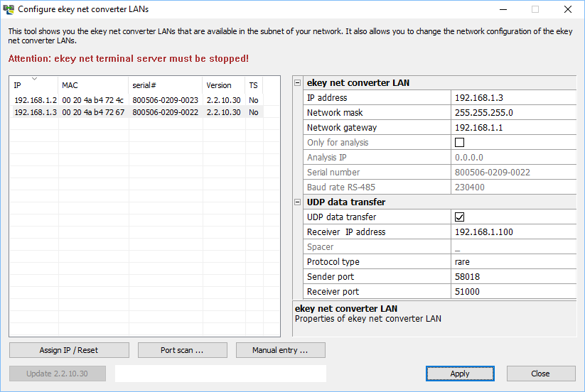Viewport: 585px width, 392px height.
Task: Click the serial# column header
Action: pos(165,85)
